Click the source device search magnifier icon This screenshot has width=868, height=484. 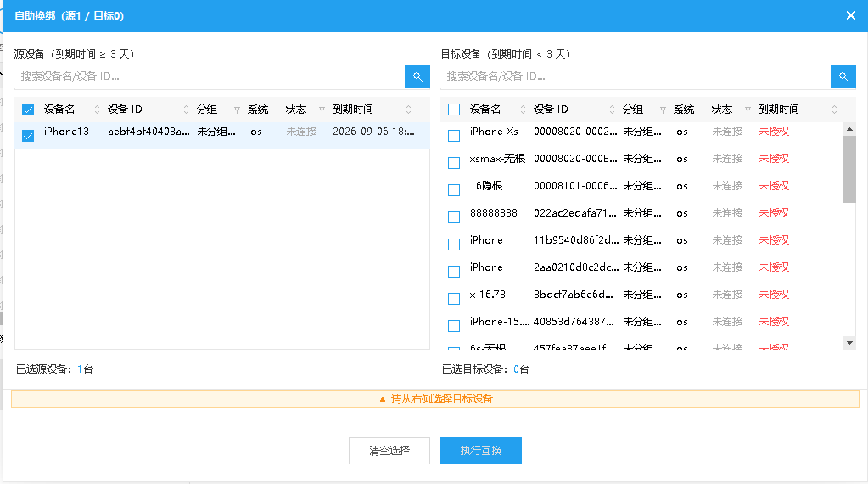point(417,76)
